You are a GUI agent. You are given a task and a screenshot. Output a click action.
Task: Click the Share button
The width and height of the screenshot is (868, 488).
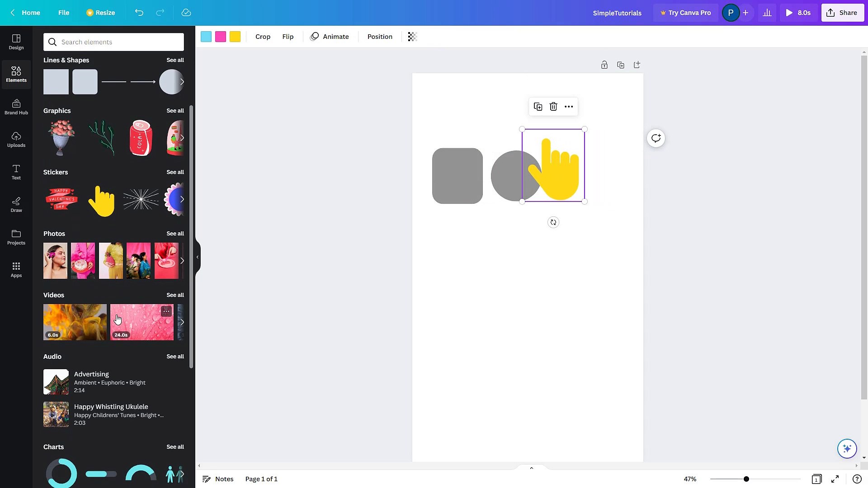click(x=842, y=13)
